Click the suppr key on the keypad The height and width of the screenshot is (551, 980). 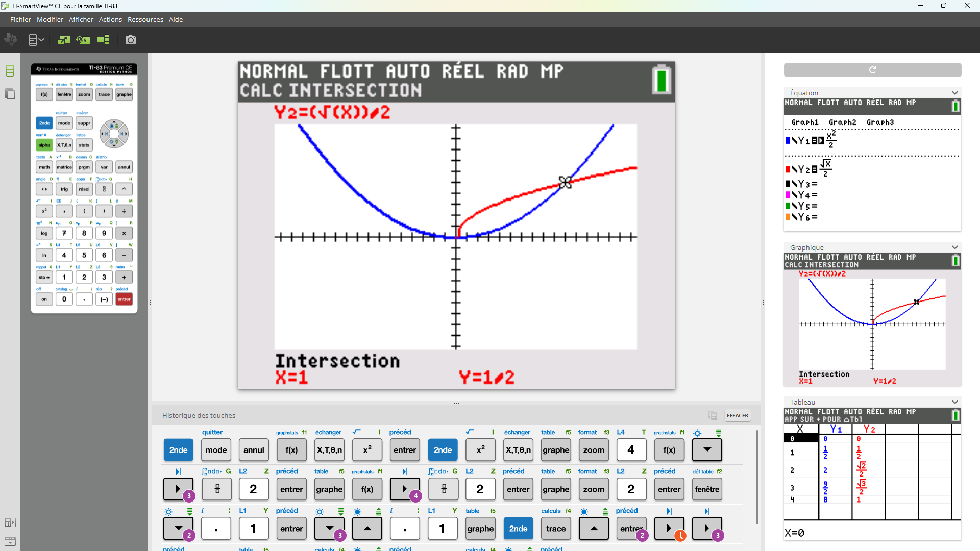pyautogui.click(x=84, y=123)
